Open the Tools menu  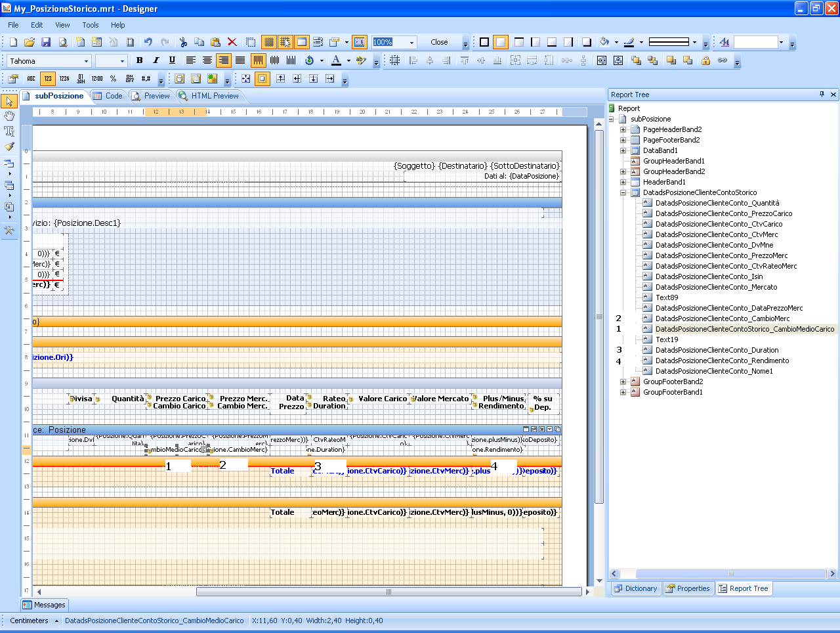pos(91,25)
